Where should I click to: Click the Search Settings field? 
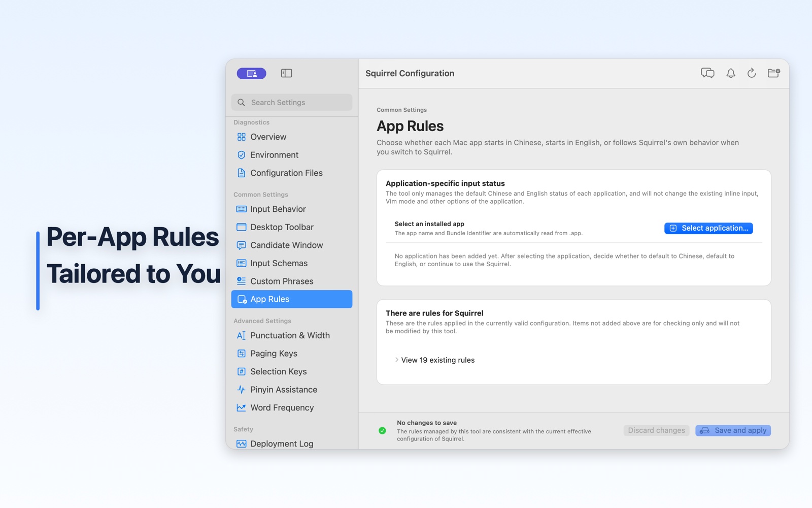292,103
